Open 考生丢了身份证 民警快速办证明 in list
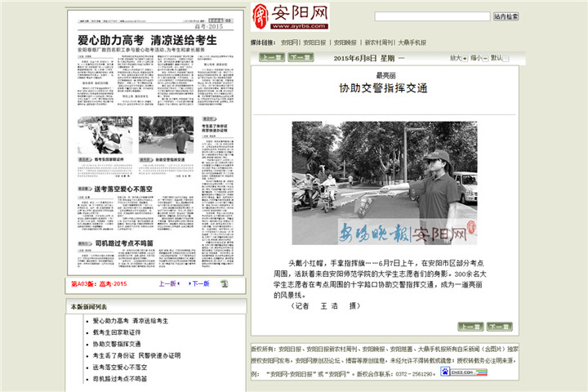This screenshot has height=392, width=588. click(x=136, y=355)
